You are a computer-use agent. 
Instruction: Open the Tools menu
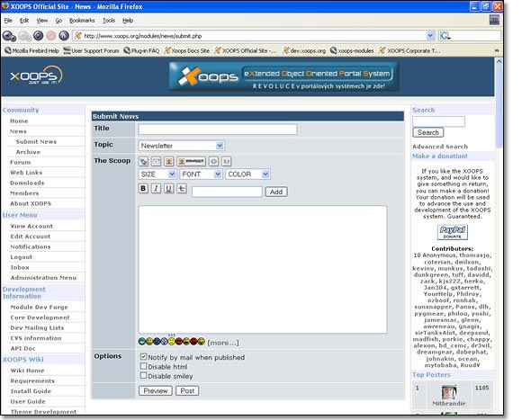pos(109,21)
